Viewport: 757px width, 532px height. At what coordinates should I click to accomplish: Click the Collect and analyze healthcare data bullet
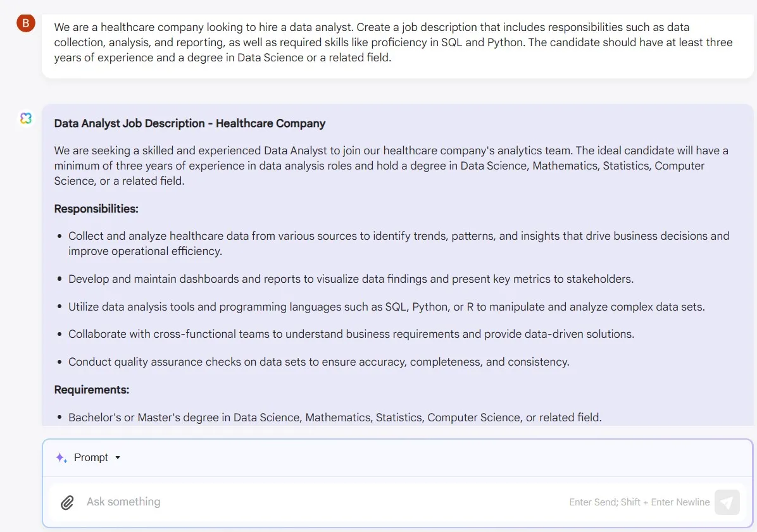[399, 244]
